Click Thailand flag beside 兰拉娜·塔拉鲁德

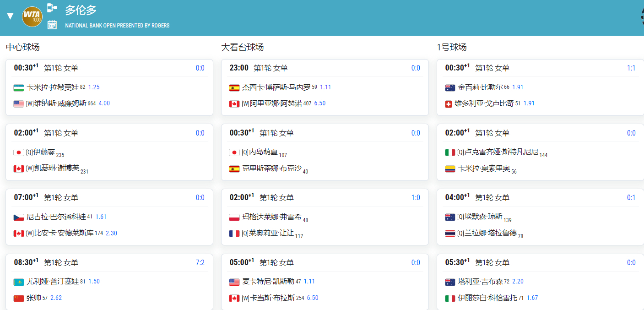coord(450,234)
